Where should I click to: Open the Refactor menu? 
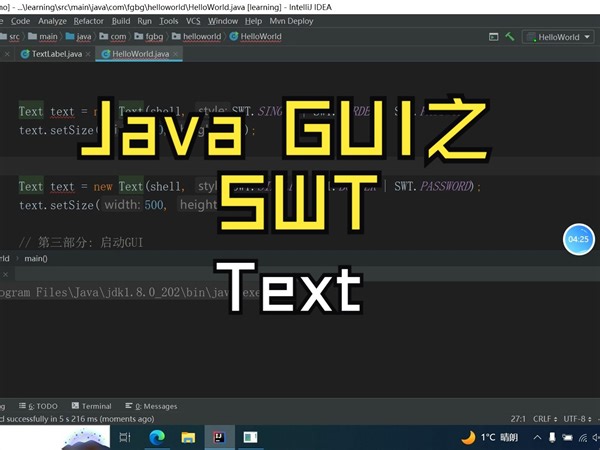point(88,21)
